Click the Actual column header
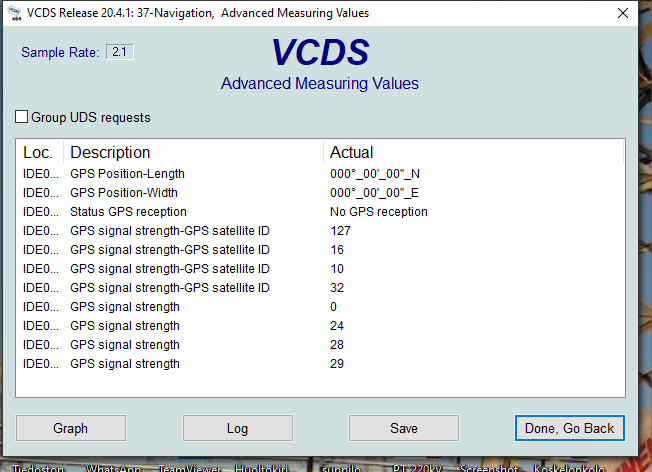The image size is (652, 472). (x=473, y=153)
